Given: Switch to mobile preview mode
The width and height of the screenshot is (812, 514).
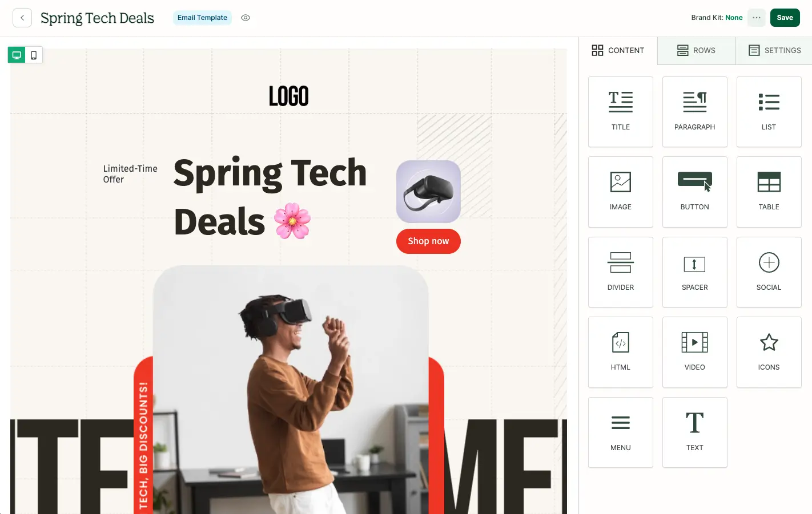Looking at the screenshot, I should [34, 55].
